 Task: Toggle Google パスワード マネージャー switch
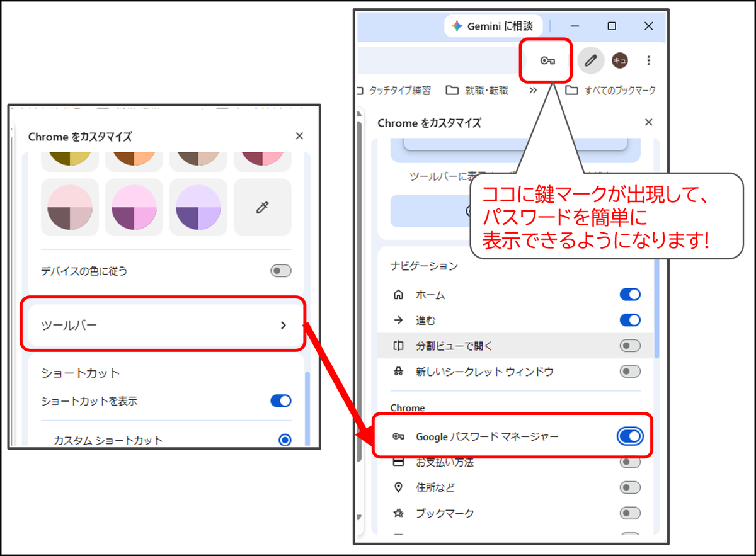point(630,436)
